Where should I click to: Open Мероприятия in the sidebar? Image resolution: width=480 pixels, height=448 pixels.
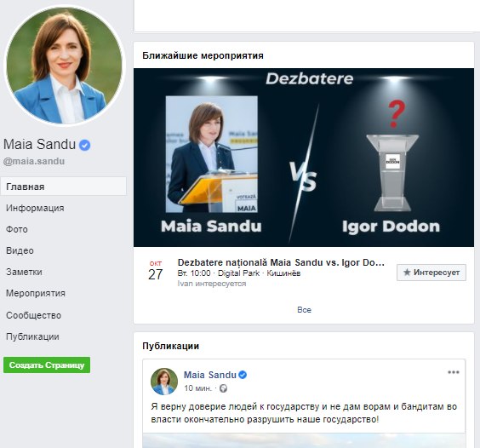pos(36,293)
